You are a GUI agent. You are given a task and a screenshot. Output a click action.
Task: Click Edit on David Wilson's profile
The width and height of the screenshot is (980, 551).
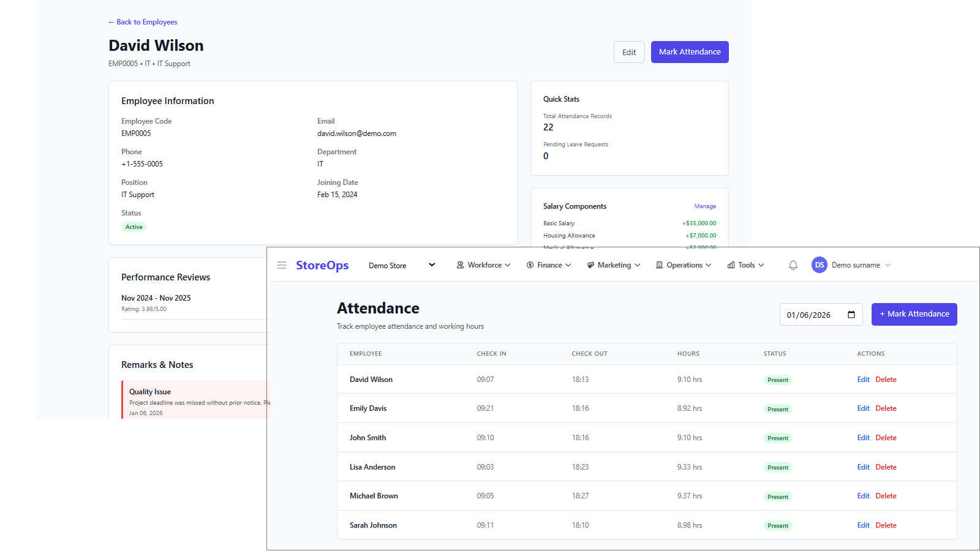(629, 52)
